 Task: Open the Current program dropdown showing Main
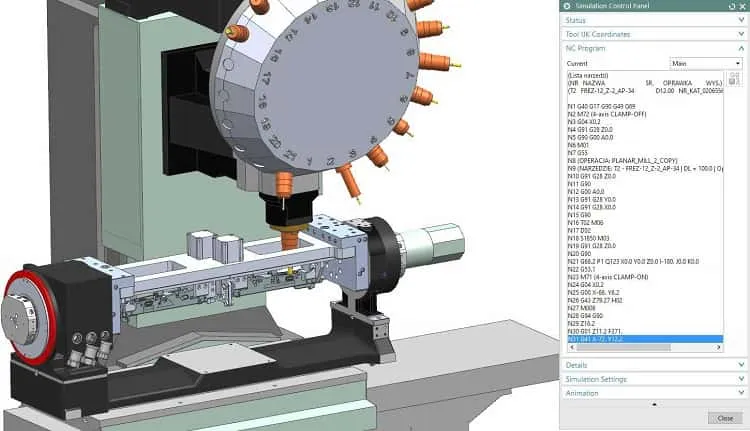706,63
